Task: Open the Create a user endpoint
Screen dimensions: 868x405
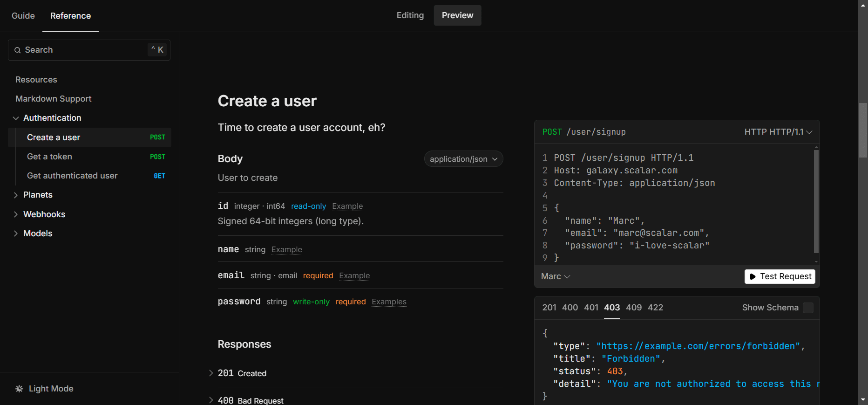Action: click(90, 137)
